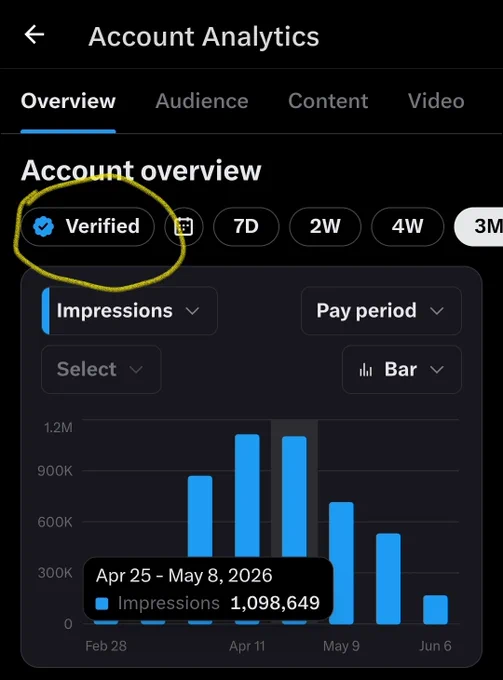Click the Jun 6 axis label
This screenshot has height=680, width=503.
[x=435, y=646]
